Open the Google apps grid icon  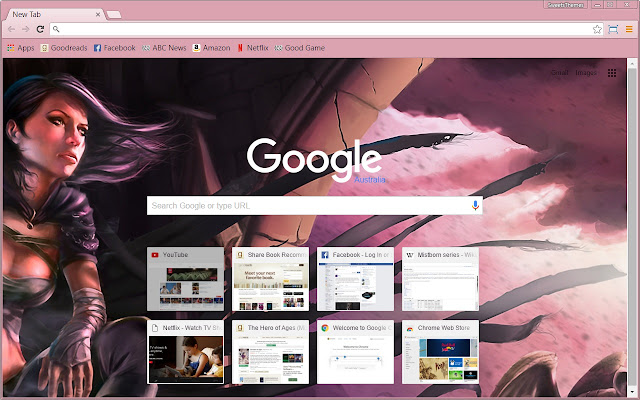(x=612, y=73)
